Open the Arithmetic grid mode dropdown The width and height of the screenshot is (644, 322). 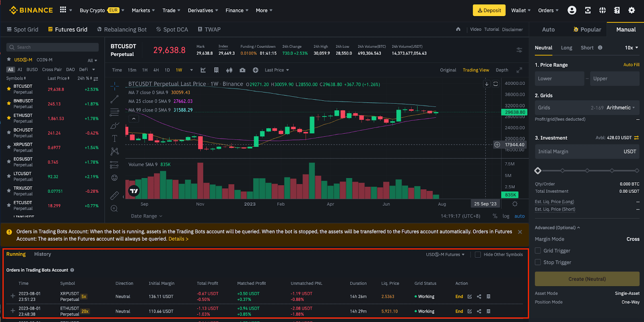(x=621, y=107)
